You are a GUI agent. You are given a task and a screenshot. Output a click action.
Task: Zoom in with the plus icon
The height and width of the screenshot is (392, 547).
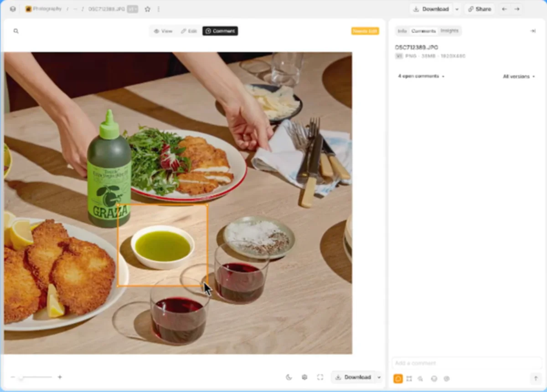point(60,377)
